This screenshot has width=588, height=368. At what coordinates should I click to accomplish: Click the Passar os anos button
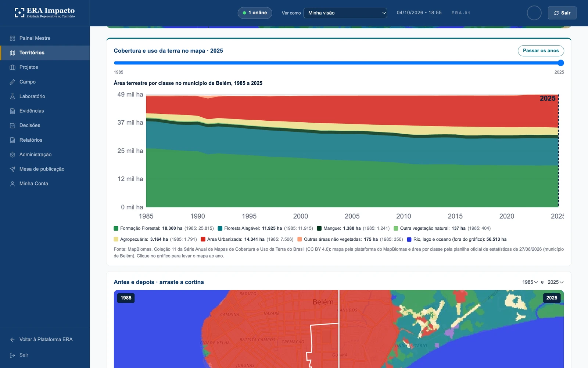pyautogui.click(x=541, y=51)
